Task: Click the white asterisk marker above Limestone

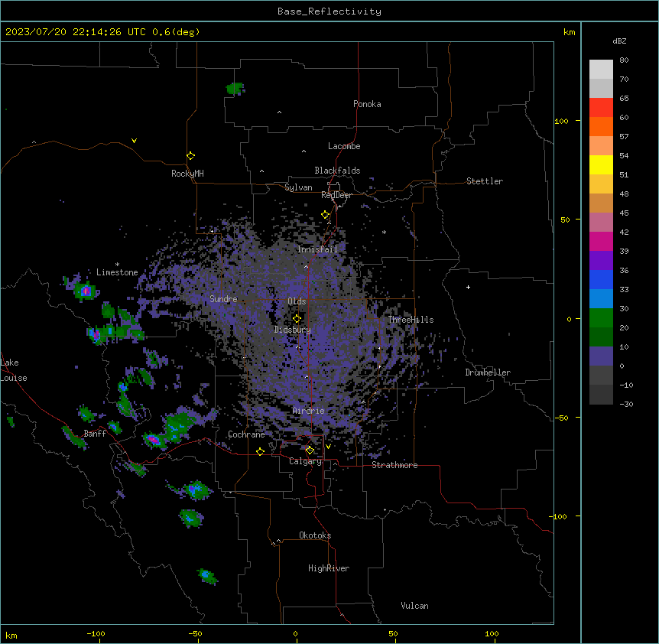Action: coord(117,265)
